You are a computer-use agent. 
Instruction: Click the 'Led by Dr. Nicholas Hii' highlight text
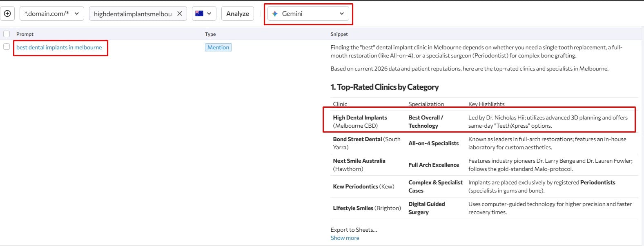click(x=548, y=122)
